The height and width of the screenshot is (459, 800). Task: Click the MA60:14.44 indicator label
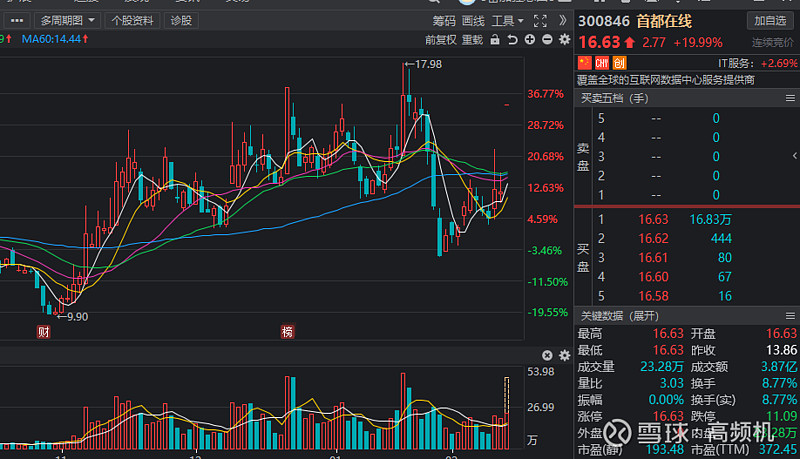point(55,39)
